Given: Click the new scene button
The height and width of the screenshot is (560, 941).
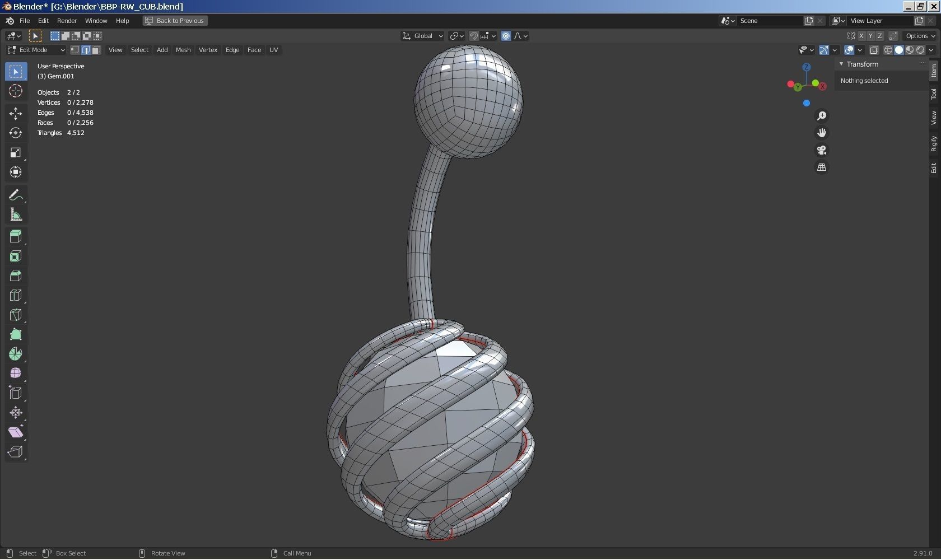Looking at the screenshot, I should point(809,21).
